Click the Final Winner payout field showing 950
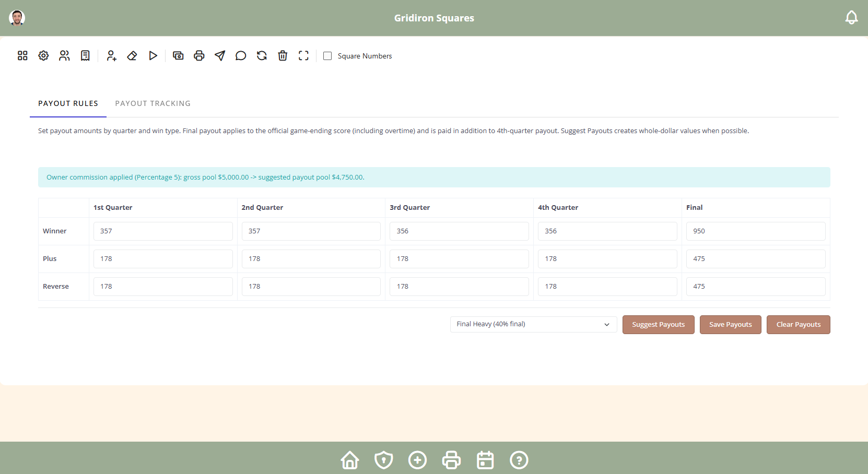Screen dimensions: 868x474 click(755, 231)
